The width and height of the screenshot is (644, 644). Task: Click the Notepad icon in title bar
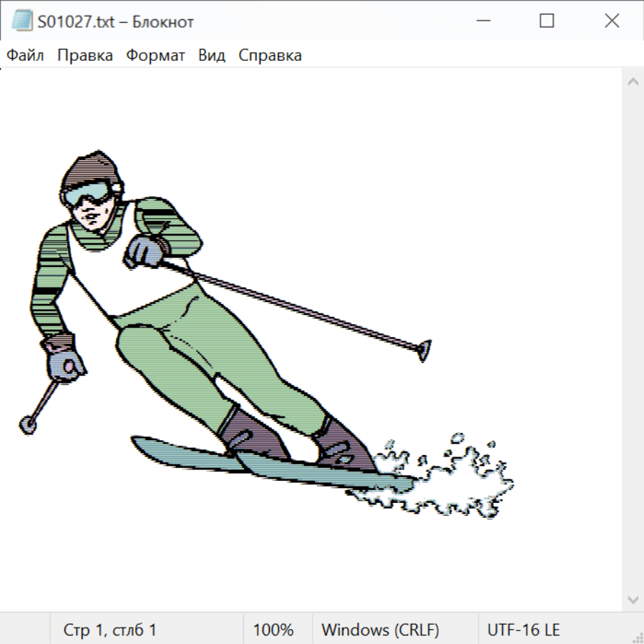click(x=21, y=21)
